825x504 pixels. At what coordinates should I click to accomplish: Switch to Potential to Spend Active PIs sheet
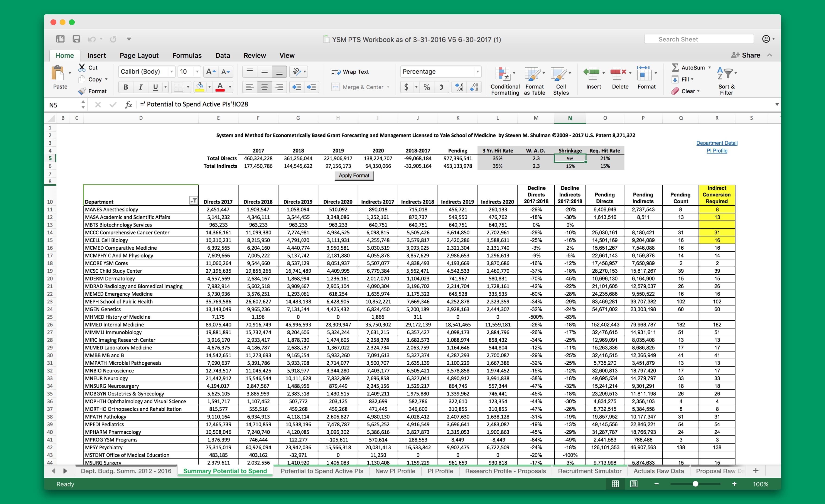[321, 471]
